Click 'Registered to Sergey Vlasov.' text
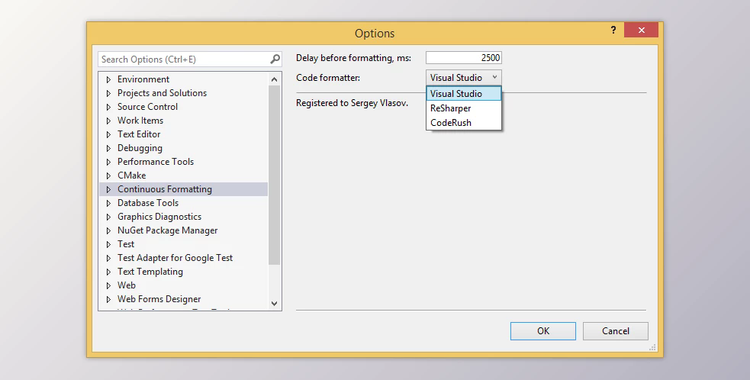The height and width of the screenshot is (380, 750). [x=352, y=103]
